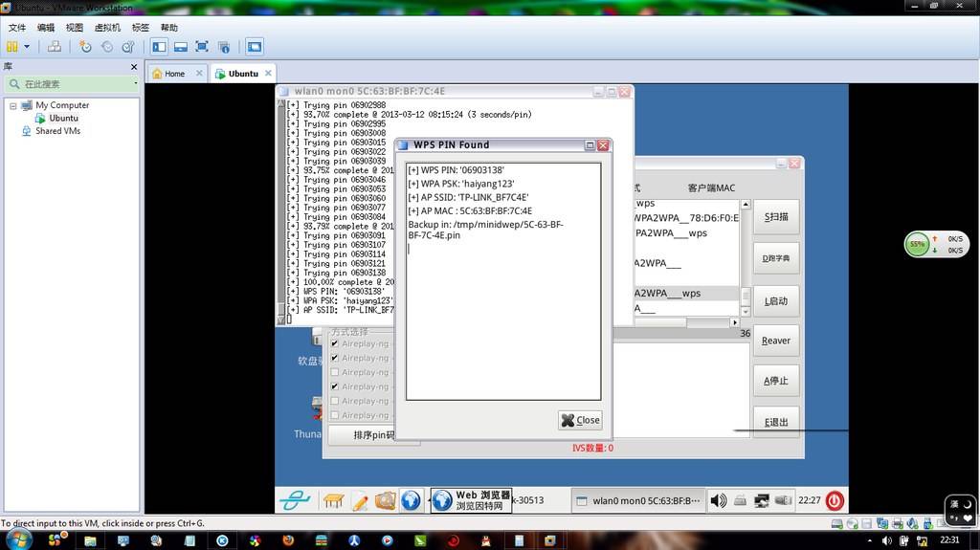Open the Windows Explorer folder taskbar icon

[x=90, y=540]
